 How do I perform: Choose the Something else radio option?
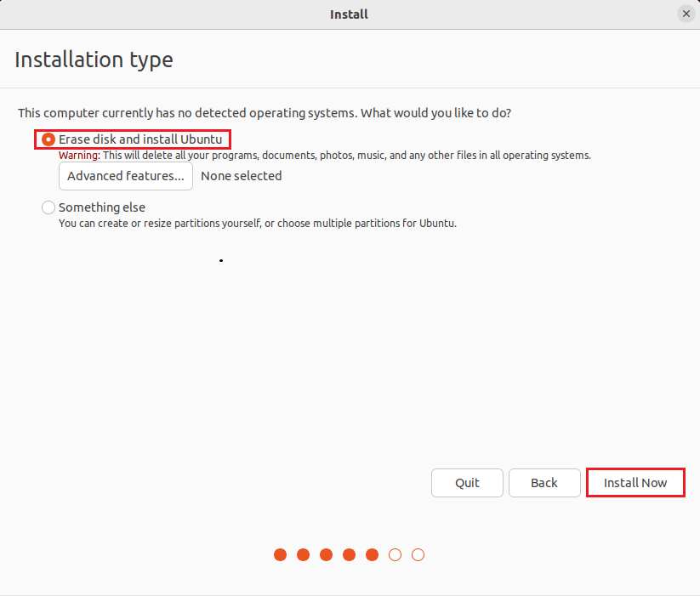[48, 207]
